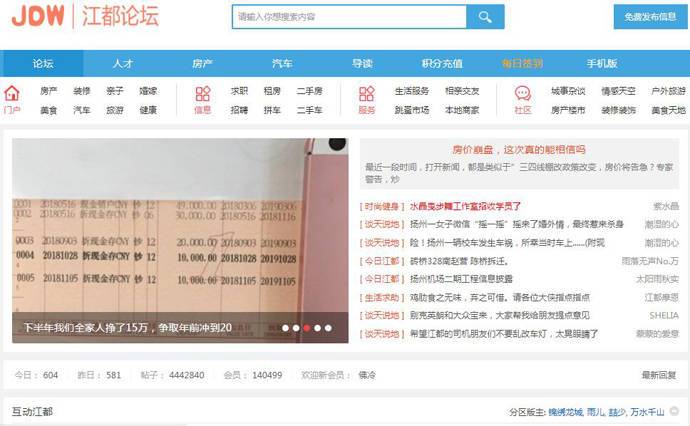Click inside the search input box
Screen dimensions: 690x426
[x=348, y=17]
